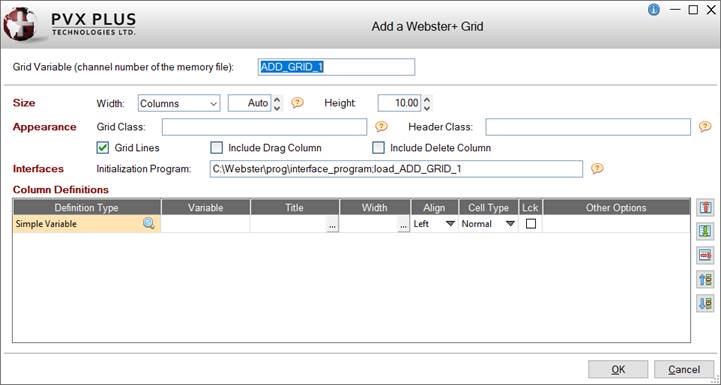Click the Other Options cell in first row
721x385 pixels.
pos(616,224)
